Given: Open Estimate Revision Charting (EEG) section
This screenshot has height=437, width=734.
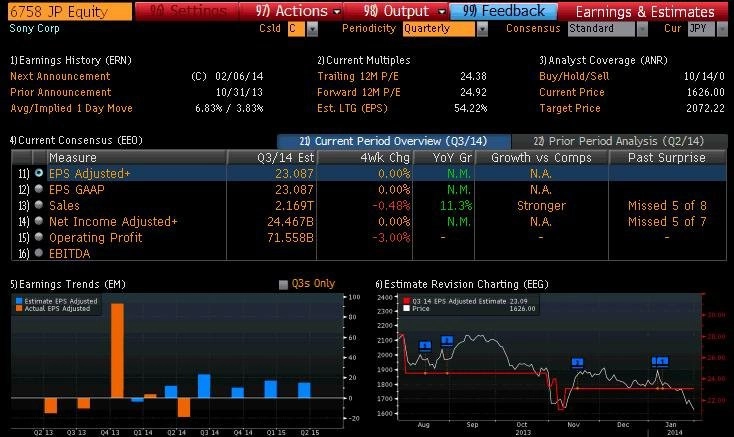Looking at the screenshot, I should [462, 284].
